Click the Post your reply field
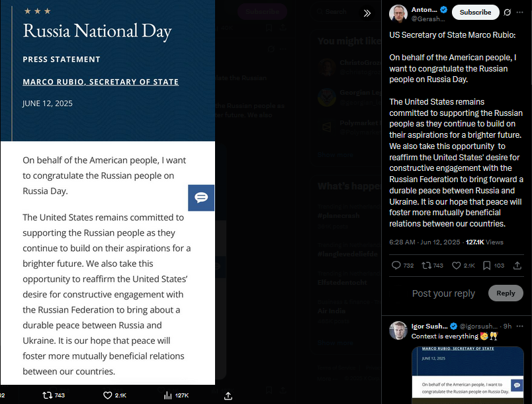Screen dimensions: 532x404 [x=443, y=293]
